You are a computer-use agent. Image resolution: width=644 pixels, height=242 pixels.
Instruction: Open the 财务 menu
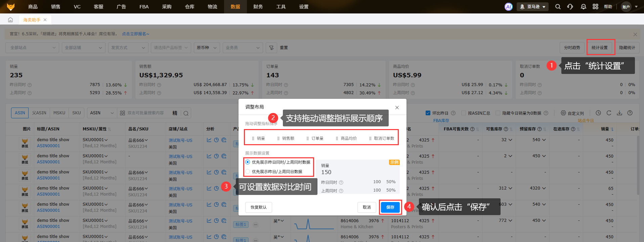(x=258, y=7)
